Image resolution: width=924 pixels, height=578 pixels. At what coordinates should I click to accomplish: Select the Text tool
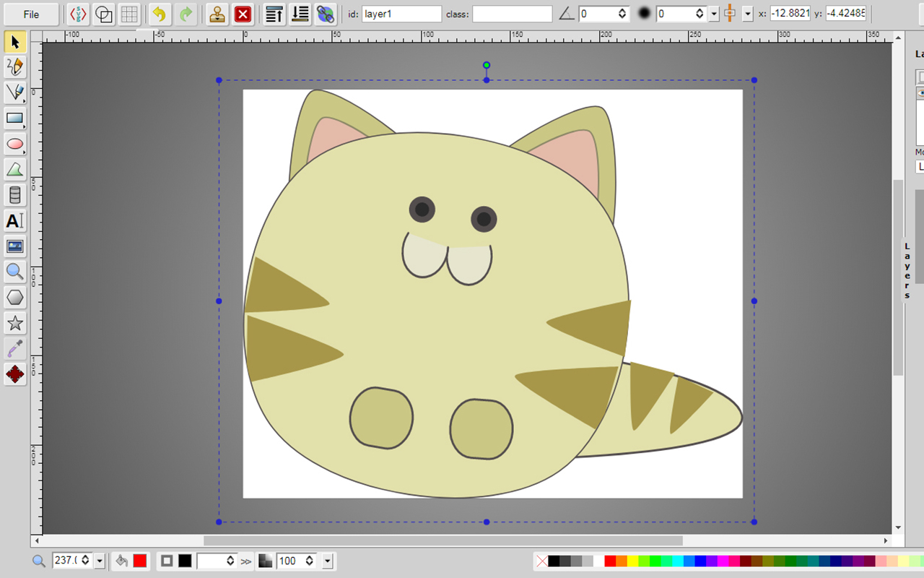[14, 221]
